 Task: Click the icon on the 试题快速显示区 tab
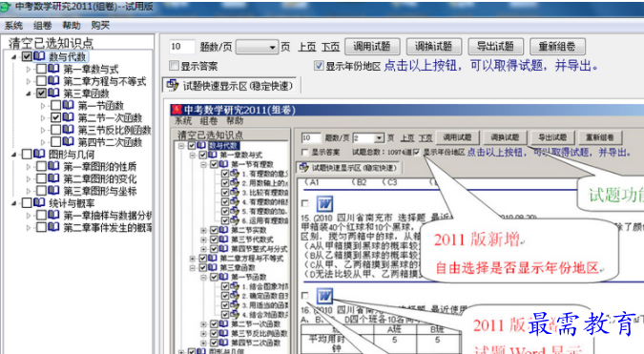coord(173,86)
